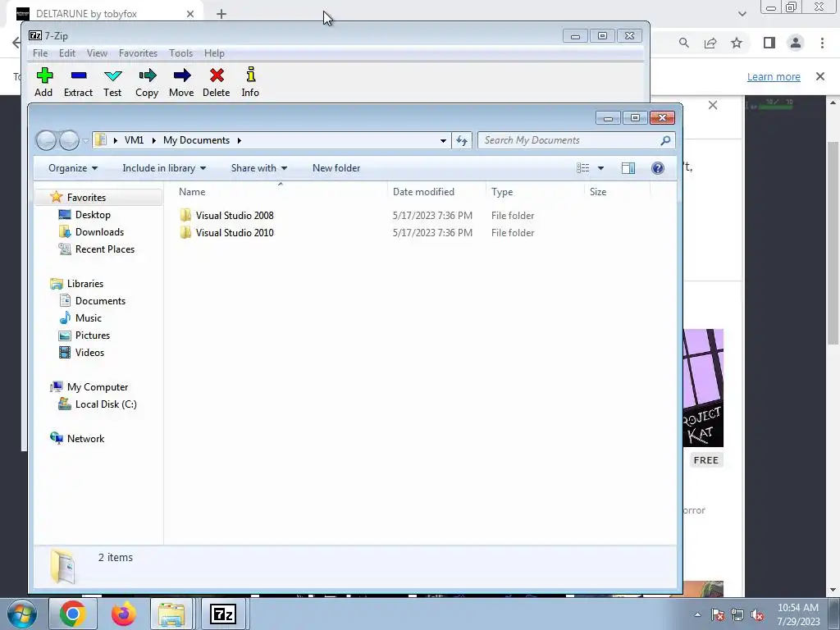Open the Documents library
The width and height of the screenshot is (840, 630).
(100, 301)
